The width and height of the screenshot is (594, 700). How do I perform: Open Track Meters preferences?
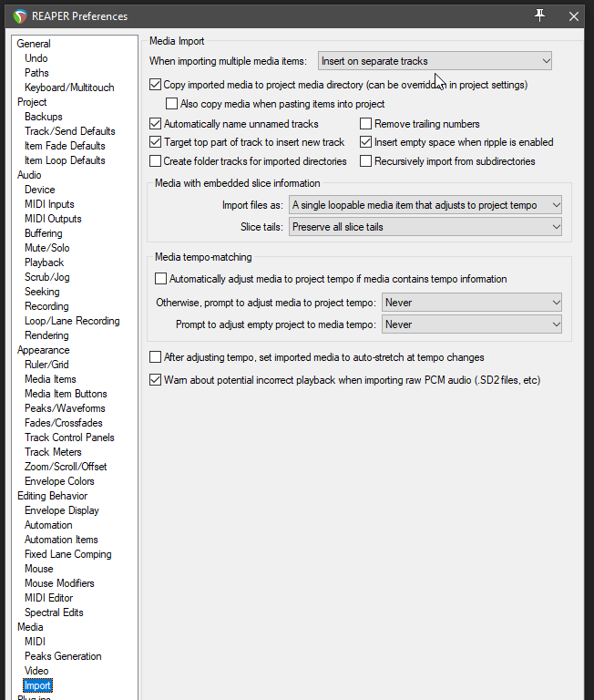(x=53, y=452)
